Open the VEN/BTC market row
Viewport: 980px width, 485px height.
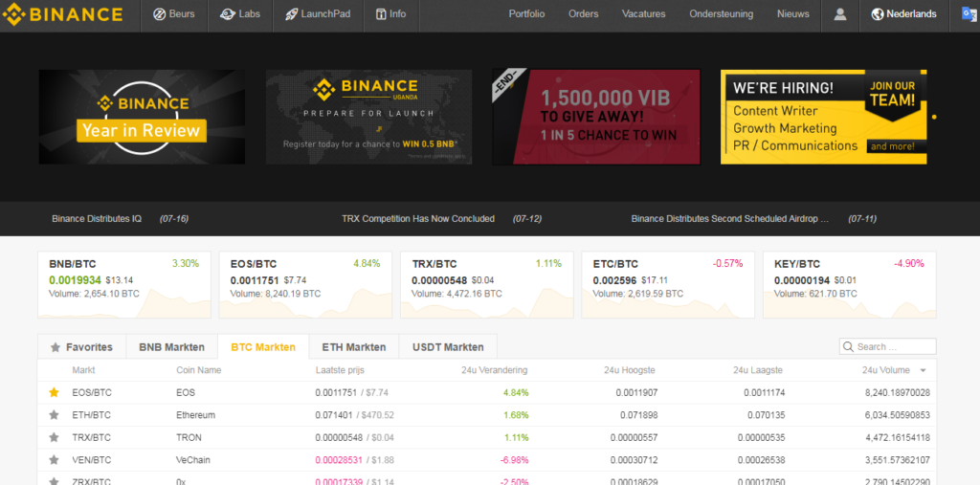point(487,460)
